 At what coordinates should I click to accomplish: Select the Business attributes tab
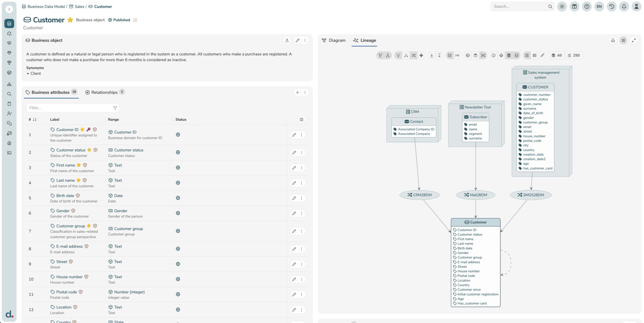click(51, 92)
